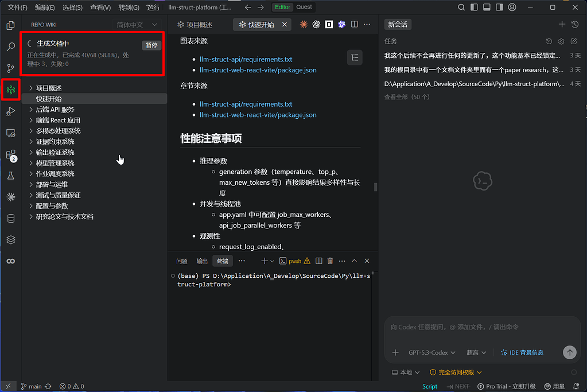The image size is (587, 392).
Task: Close the 快速开始 tab
Action: click(x=285, y=25)
